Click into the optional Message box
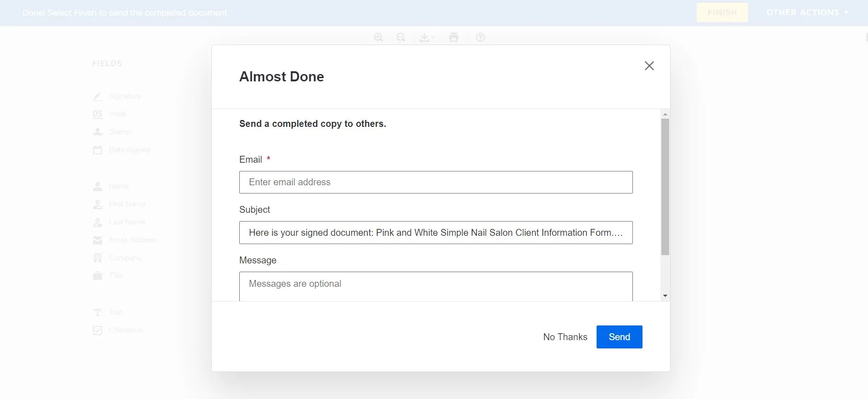 (x=436, y=286)
